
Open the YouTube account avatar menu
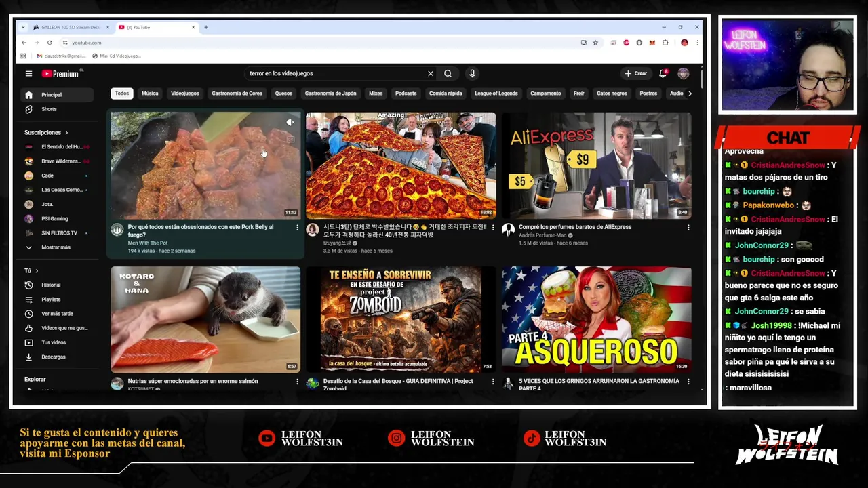pyautogui.click(x=683, y=73)
